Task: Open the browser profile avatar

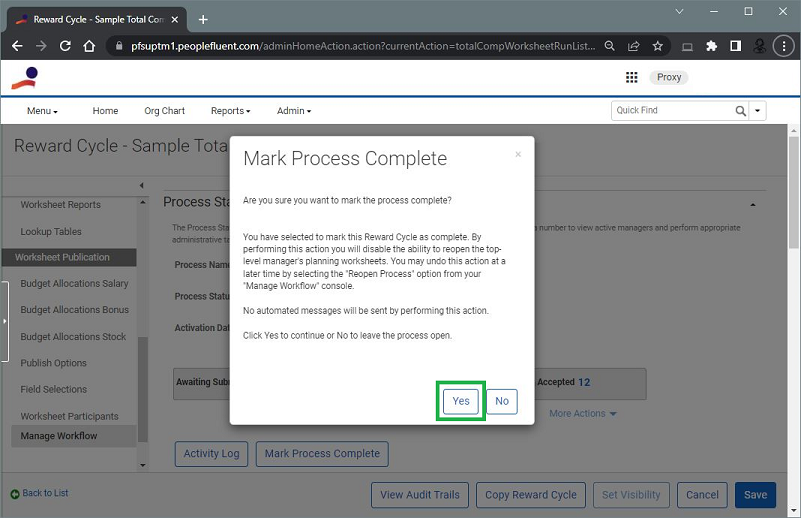Action: (x=760, y=46)
